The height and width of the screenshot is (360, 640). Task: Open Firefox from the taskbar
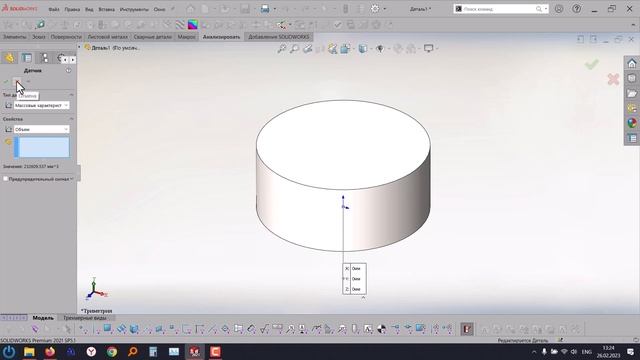[x=50, y=351]
